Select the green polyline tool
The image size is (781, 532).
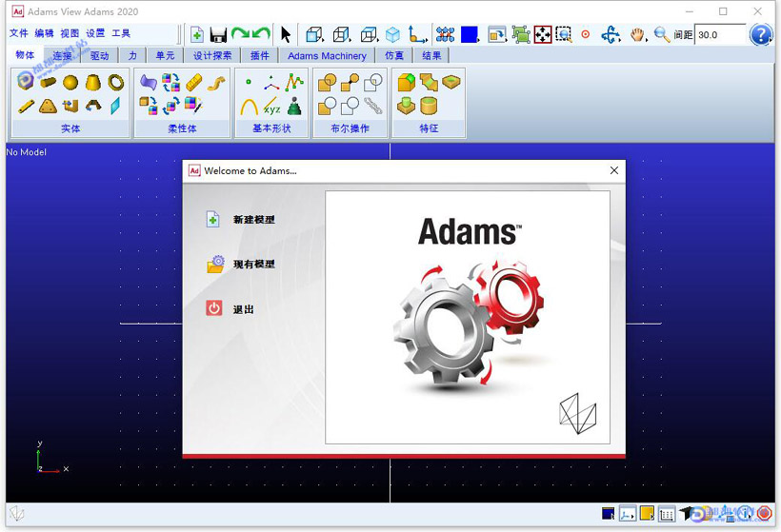[294, 82]
